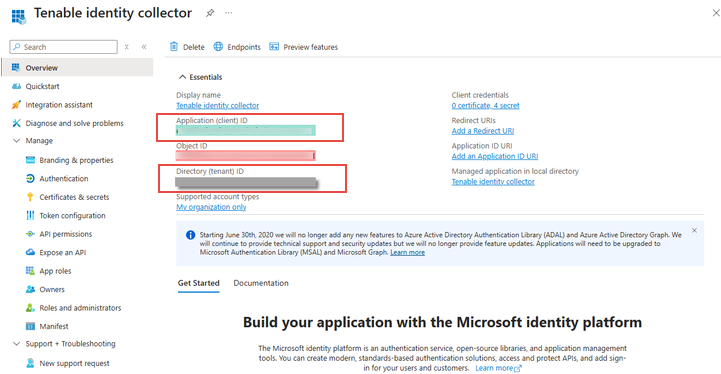Select API permissions menu item
This screenshot has height=374, width=721.
tap(65, 234)
